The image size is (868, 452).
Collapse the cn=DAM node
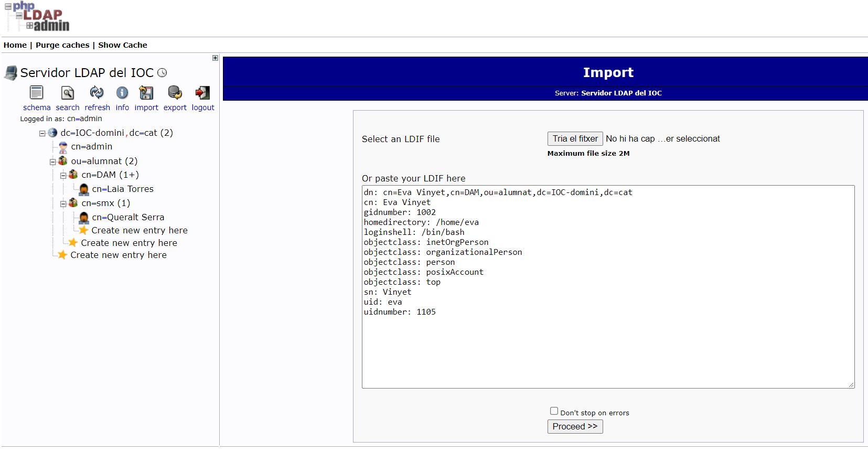(63, 176)
